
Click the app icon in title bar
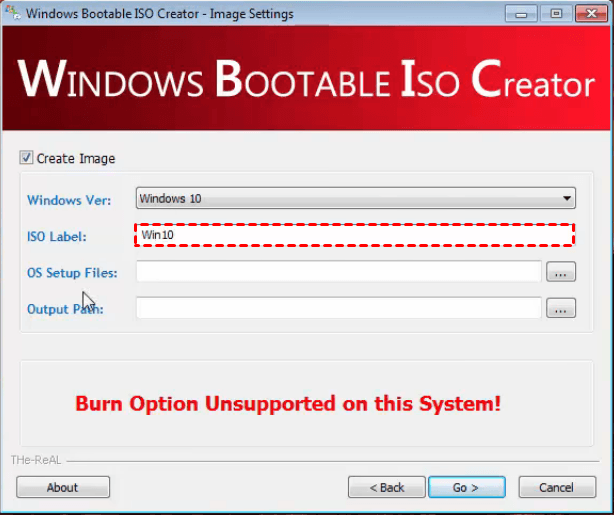point(13,13)
